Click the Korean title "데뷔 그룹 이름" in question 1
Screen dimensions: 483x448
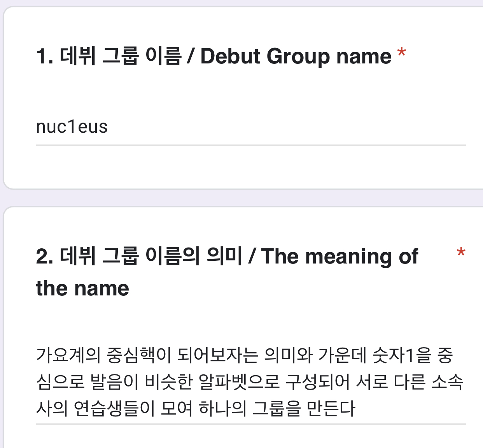(x=121, y=56)
